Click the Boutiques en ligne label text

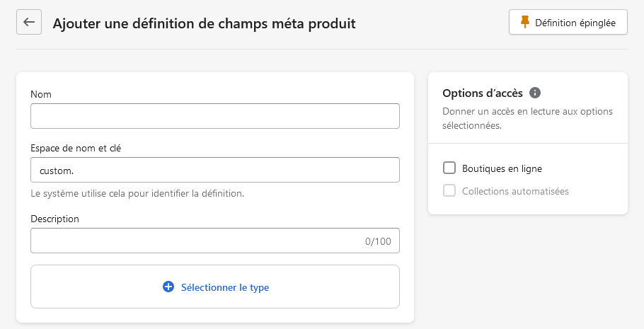coord(502,168)
